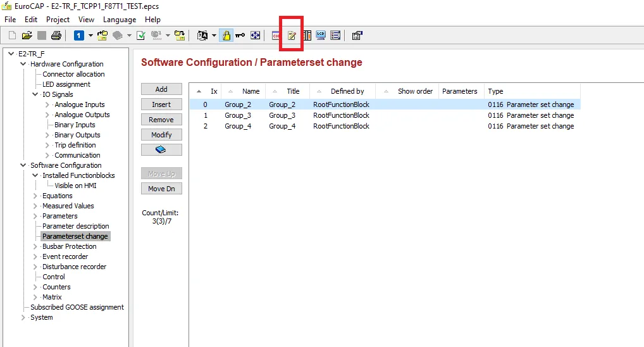Click the Print icon

(56, 35)
